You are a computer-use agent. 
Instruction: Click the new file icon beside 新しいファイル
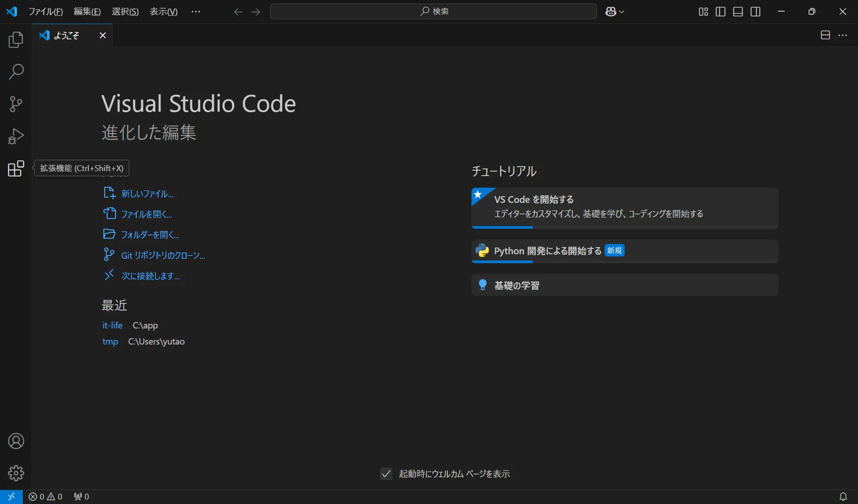pyautogui.click(x=109, y=193)
